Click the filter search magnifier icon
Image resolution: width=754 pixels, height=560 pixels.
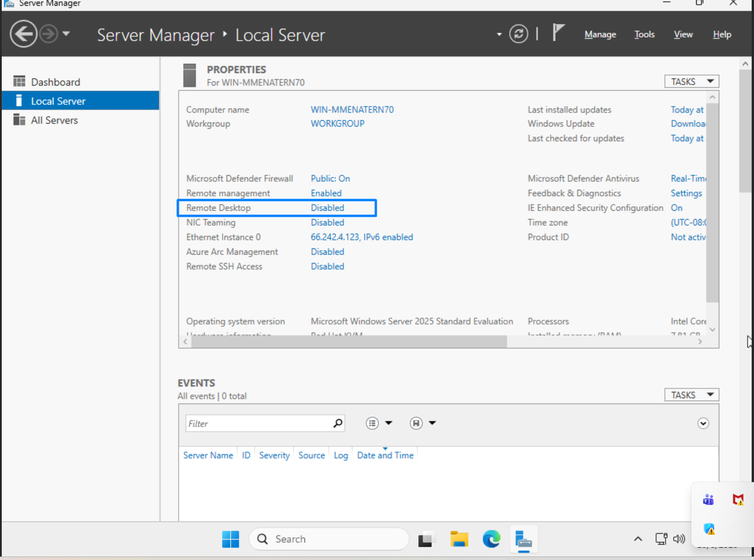pyautogui.click(x=338, y=423)
